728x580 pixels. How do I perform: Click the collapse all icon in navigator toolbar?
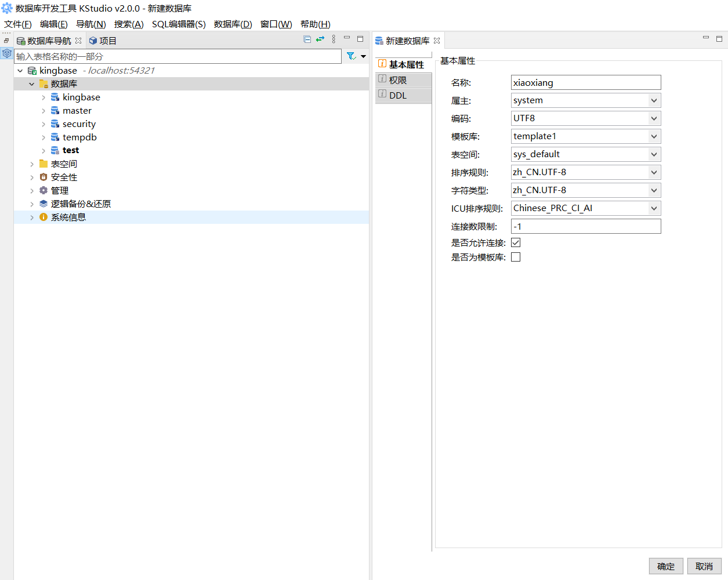coord(307,39)
